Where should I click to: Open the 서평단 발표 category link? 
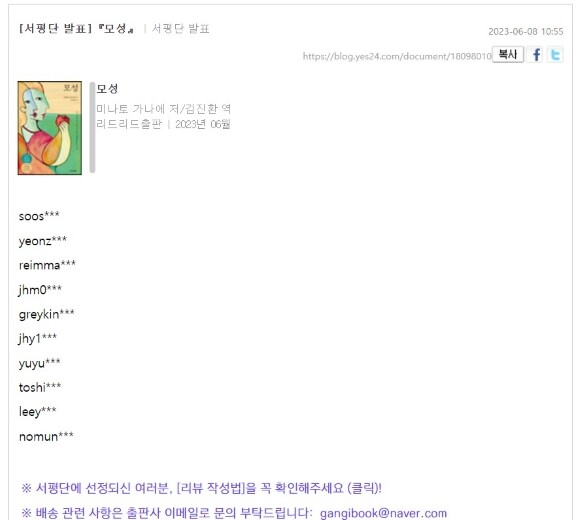pyautogui.click(x=181, y=28)
